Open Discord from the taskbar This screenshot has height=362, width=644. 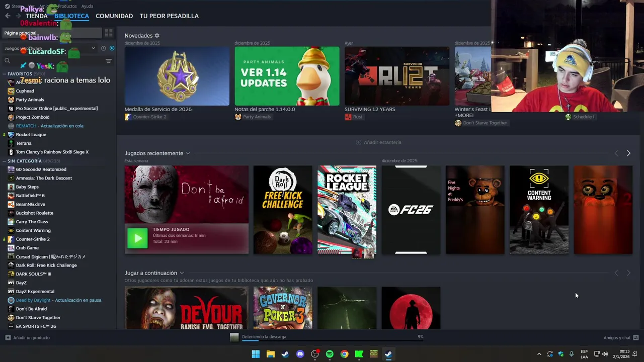pyautogui.click(x=300, y=354)
